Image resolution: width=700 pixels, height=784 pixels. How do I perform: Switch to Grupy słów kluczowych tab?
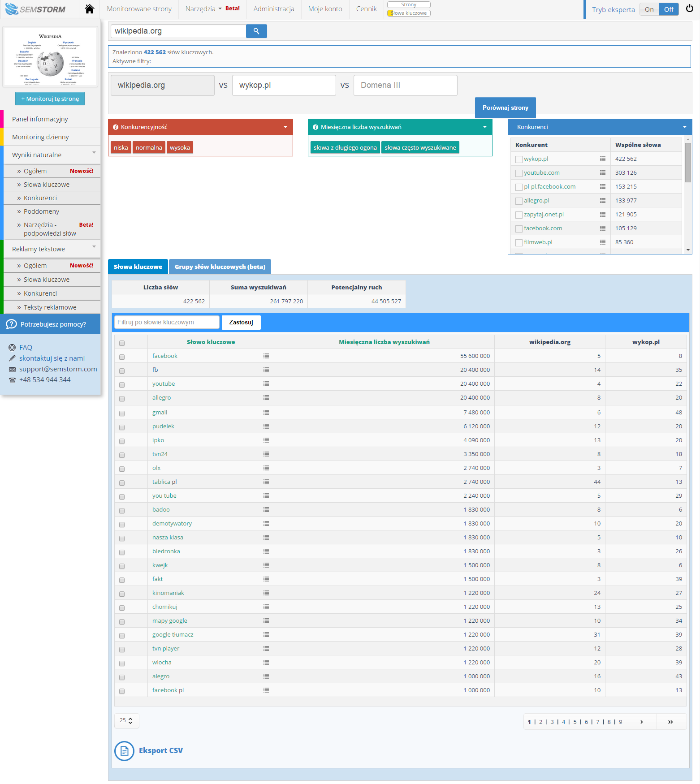(220, 267)
